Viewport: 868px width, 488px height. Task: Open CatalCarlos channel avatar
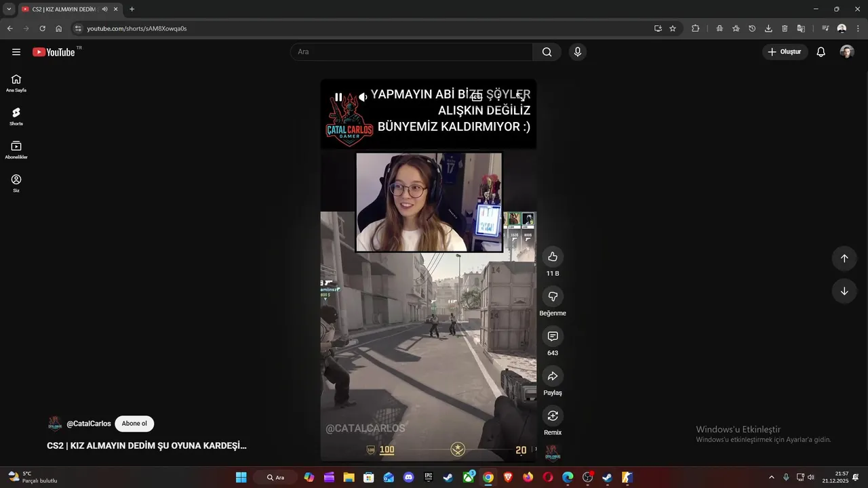coord(55,424)
